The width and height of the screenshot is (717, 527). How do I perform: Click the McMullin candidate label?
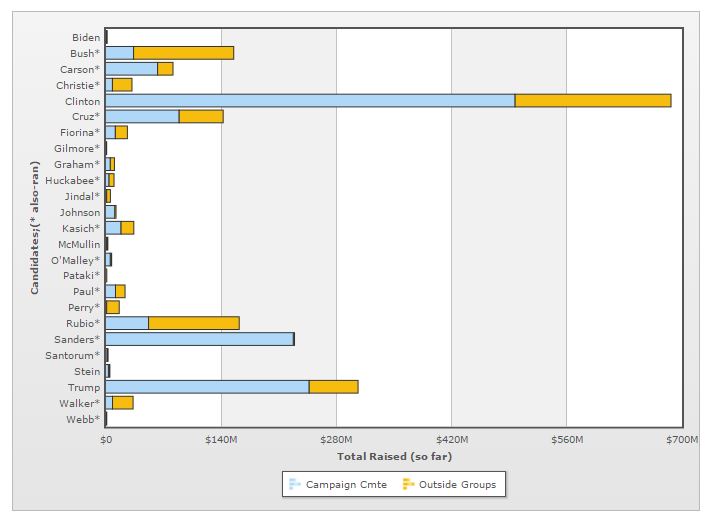[79, 244]
